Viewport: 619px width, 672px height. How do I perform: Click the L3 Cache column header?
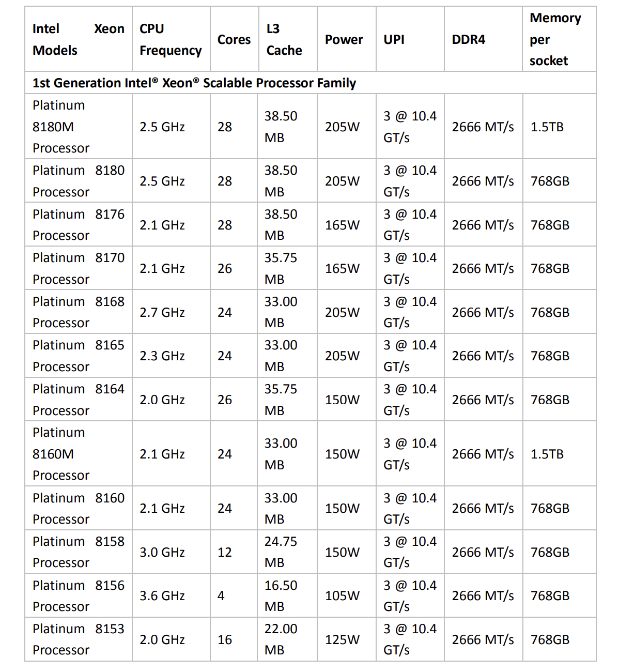coord(284,39)
